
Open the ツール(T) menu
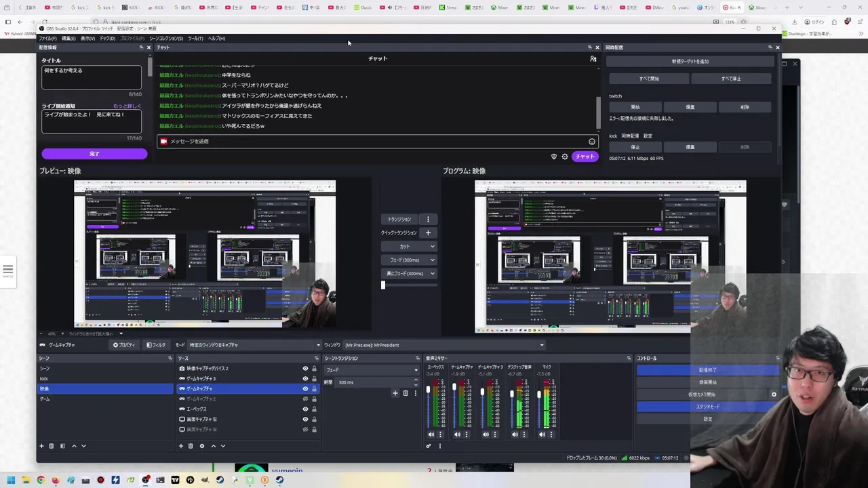(x=195, y=39)
